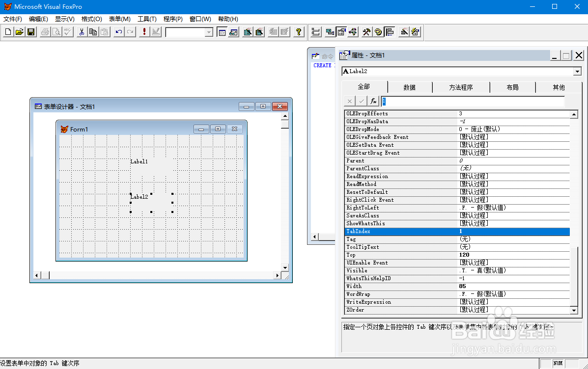The width and height of the screenshot is (588, 369).
Task: Click the Spelling check icon
Action: pyautogui.click(x=68, y=32)
